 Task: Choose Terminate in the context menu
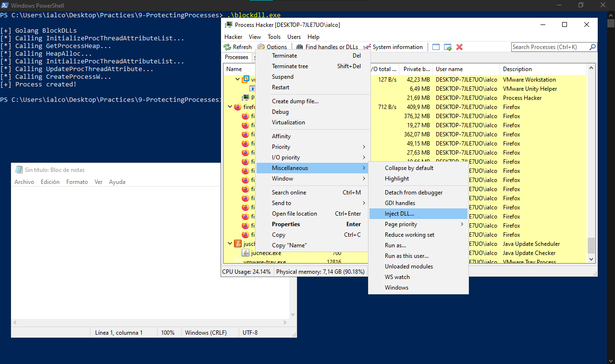tap(312, 56)
